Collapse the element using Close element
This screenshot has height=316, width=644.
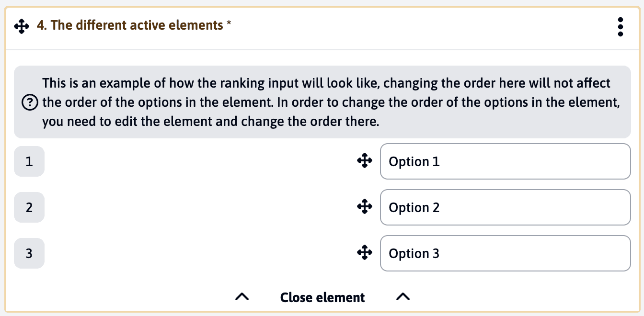click(x=322, y=297)
